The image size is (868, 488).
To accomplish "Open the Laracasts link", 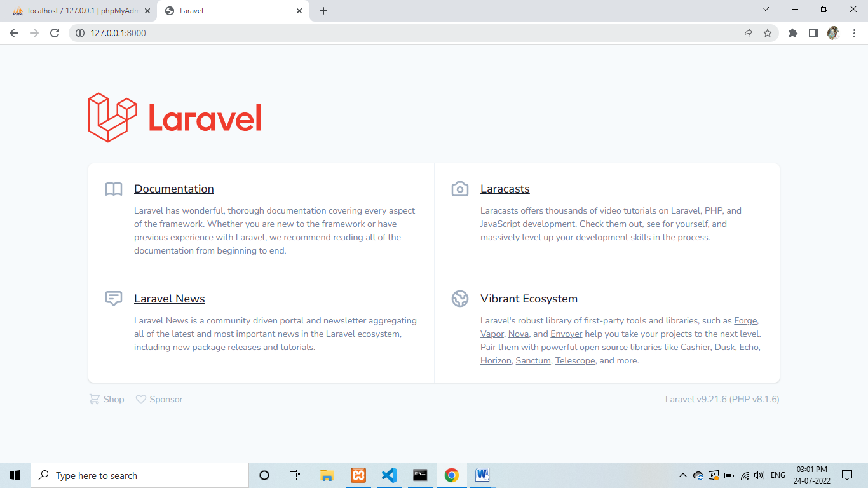I will coord(505,189).
